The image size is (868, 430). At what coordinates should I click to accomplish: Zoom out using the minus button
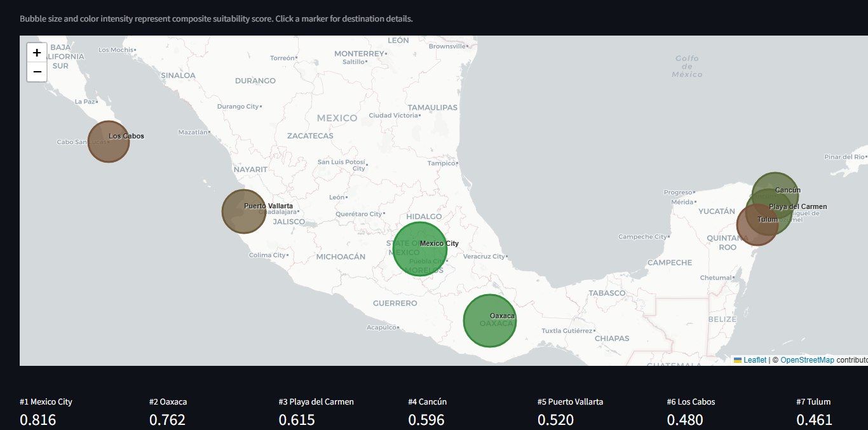[x=36, y=71]
